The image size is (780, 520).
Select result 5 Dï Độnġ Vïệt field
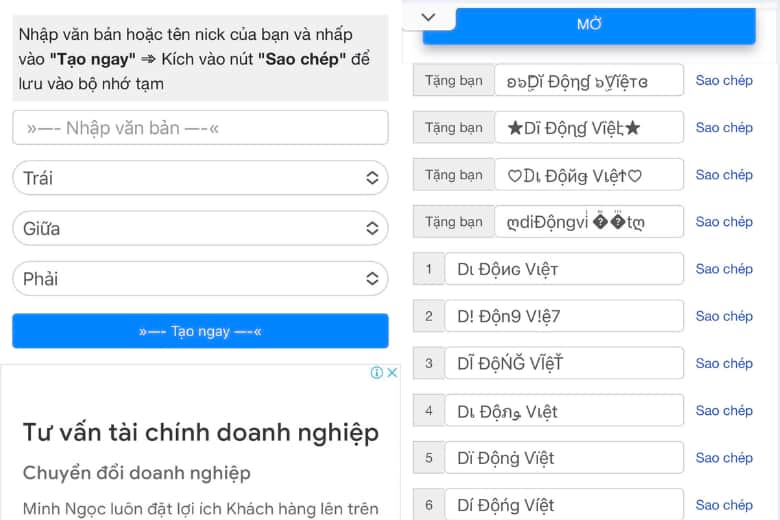564,458
